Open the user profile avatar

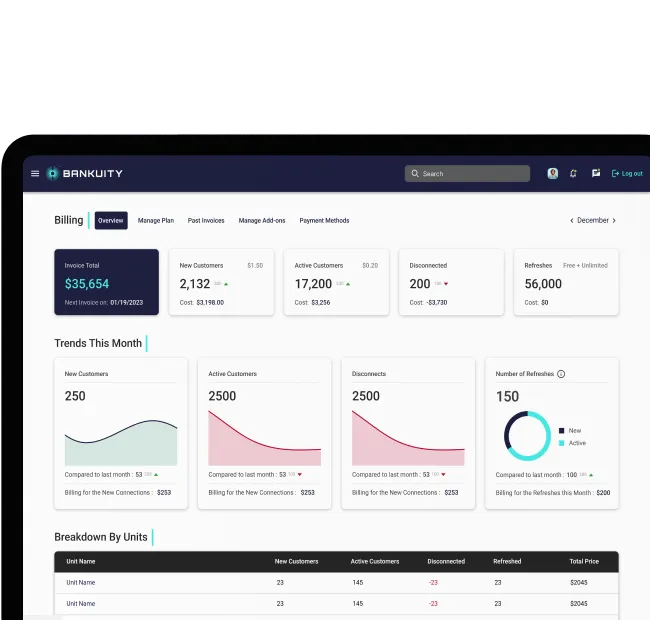(552, 174)
